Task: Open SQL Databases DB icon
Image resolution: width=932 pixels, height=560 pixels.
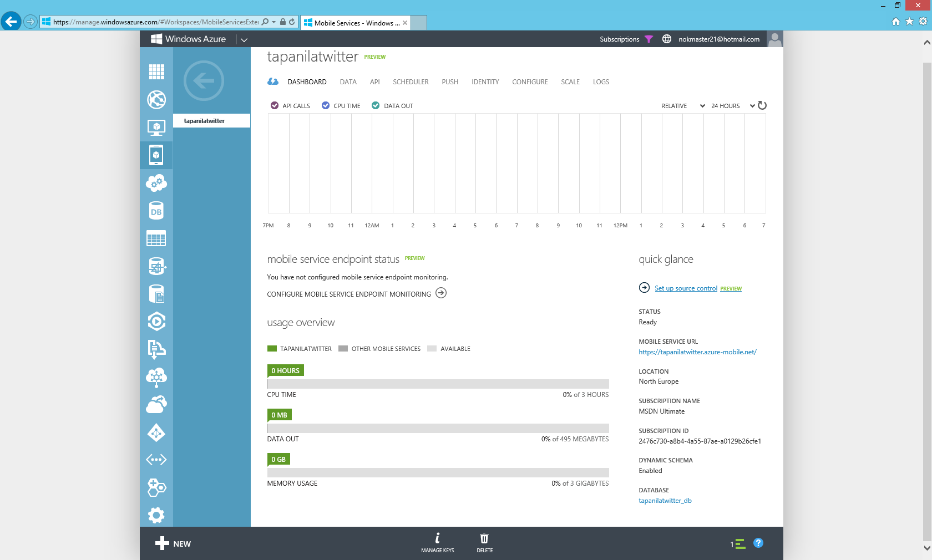Action: click(156, 211)
